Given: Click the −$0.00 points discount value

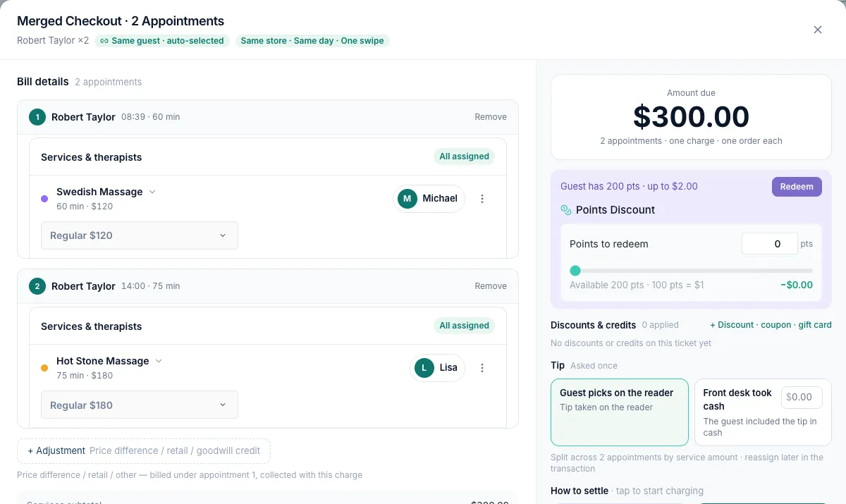Looking at the screenshot, I should coord(797,285).
